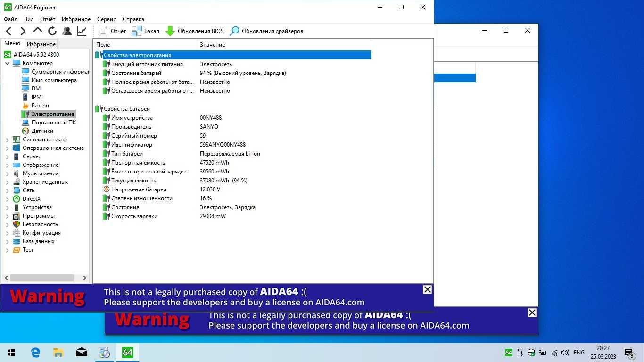Screen dimensions: 644x362
Task: Select the Свойства электропитания header row
Action: pos(233,55)
